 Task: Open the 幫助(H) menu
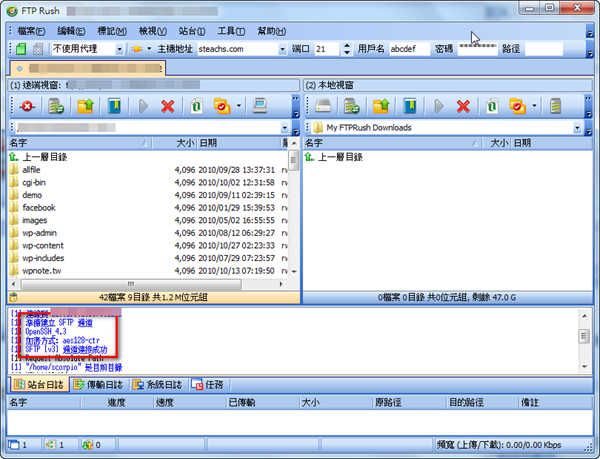point(271,31)
